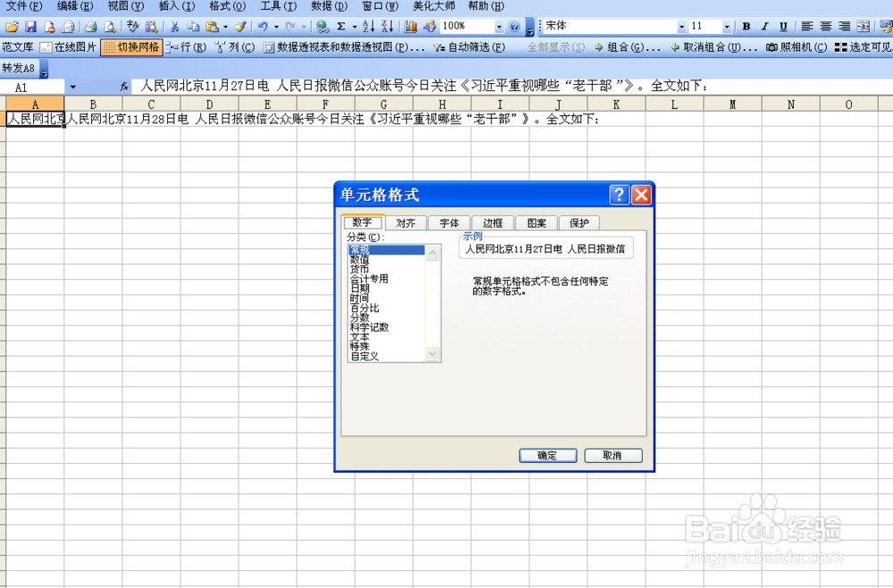Open the font size 11 dropdown

pos(727,28)
